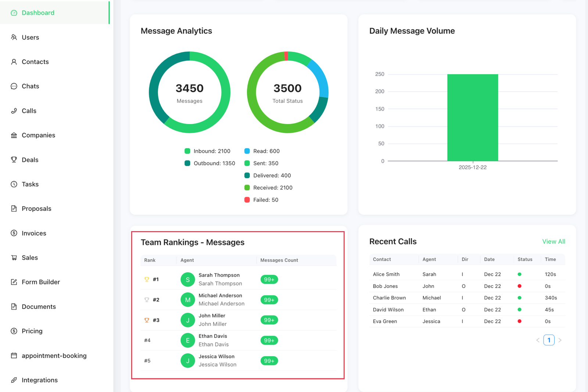Click the Deals trophy icon
Image resolution: width=588 pixels, height=392 pixels.
[14, 159]
